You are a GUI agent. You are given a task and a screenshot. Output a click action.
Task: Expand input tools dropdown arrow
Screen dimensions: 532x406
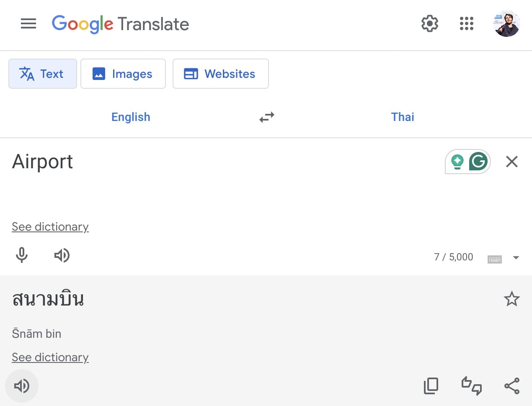pos(516,258)
